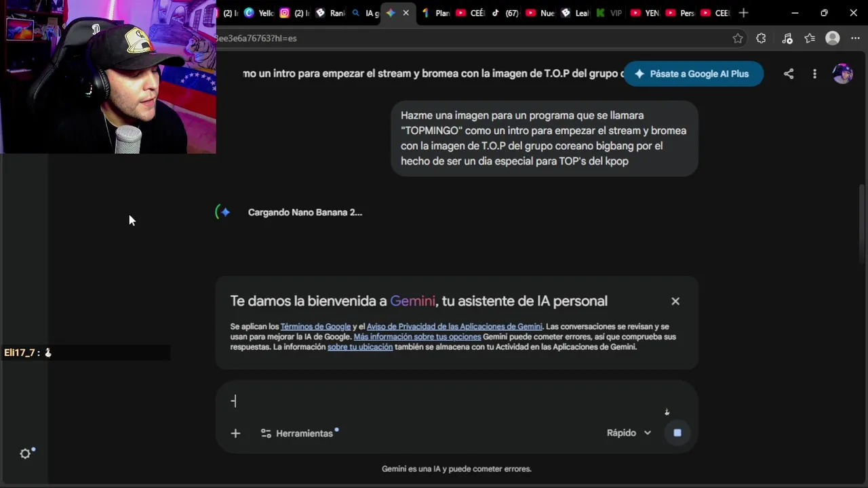
Task: Stop the response generation button
Action: 677,432
